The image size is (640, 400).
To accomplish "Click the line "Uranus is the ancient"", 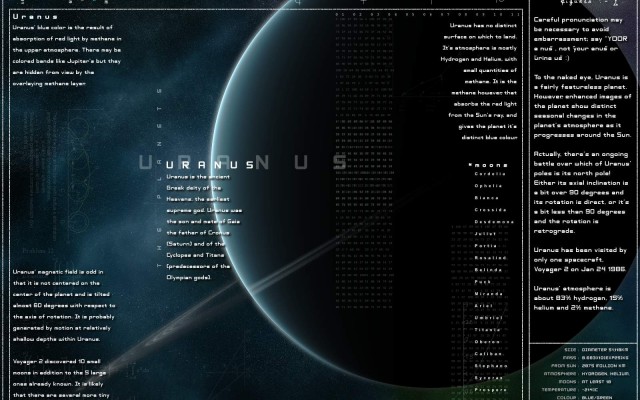I will [x=198, y=177].
